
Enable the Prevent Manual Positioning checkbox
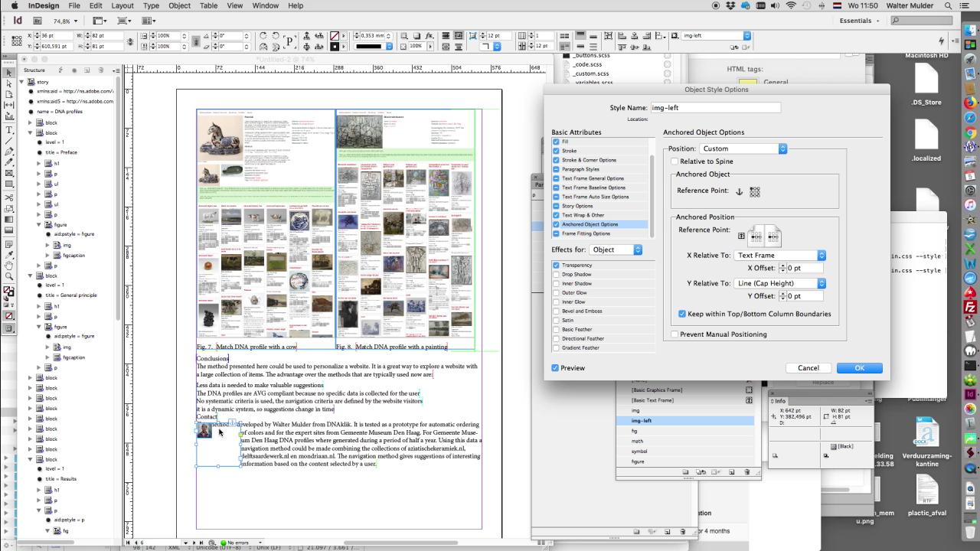[x=675, y=334]
